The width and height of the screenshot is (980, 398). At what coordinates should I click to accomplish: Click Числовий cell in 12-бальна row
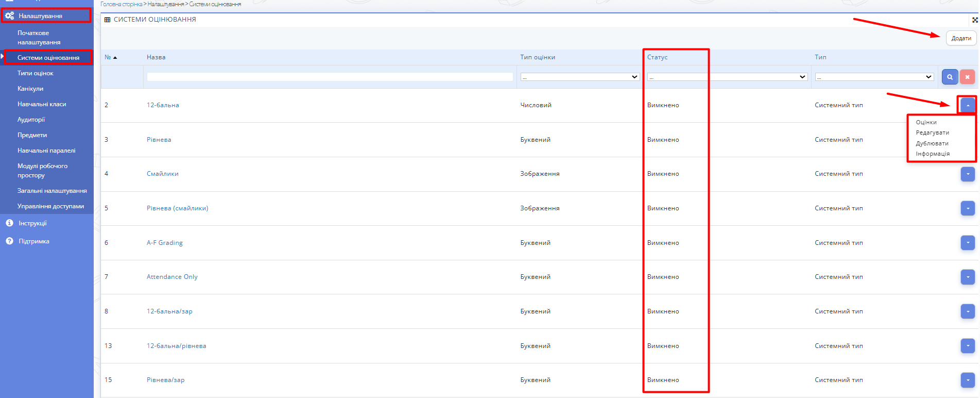536,105
